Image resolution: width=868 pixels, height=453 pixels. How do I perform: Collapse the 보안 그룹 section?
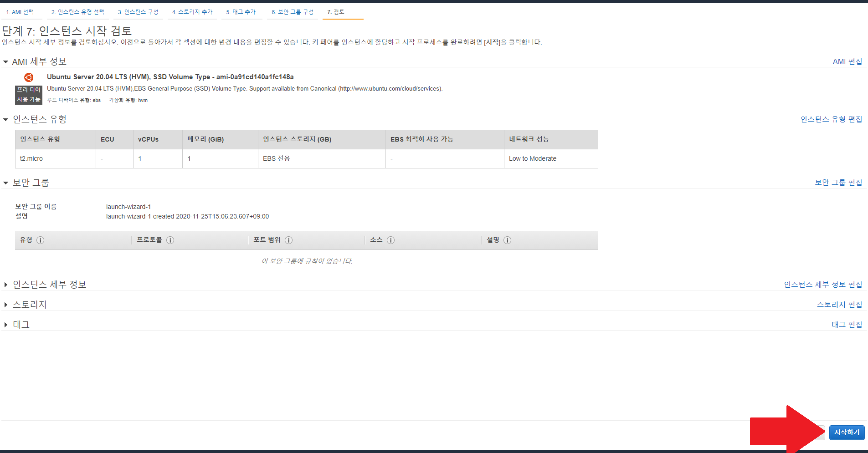5,183
